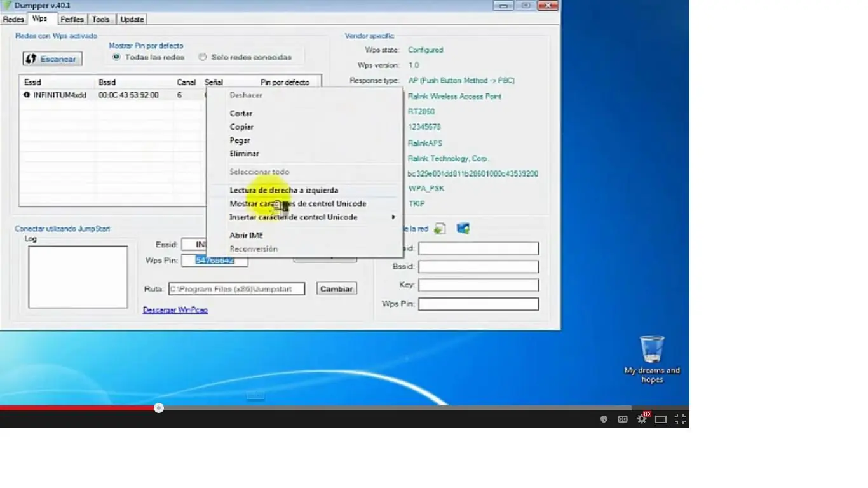
Task: Click the Log text box
Action: tap(78, 277)
